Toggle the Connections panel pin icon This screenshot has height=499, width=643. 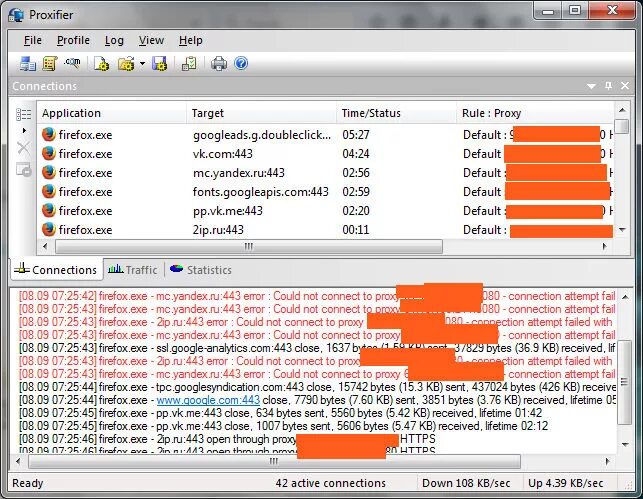pyautogui.click(x=608, y=86)
